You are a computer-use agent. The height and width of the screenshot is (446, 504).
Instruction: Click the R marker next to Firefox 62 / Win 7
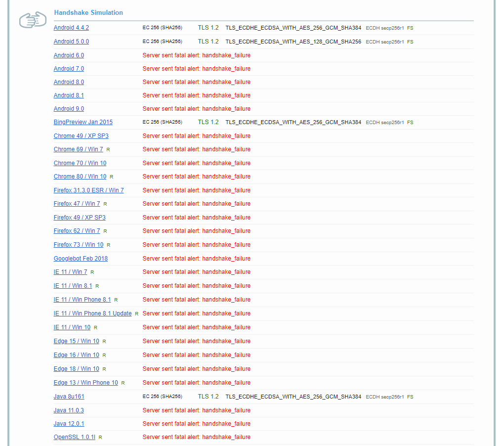tap(105, 231)
